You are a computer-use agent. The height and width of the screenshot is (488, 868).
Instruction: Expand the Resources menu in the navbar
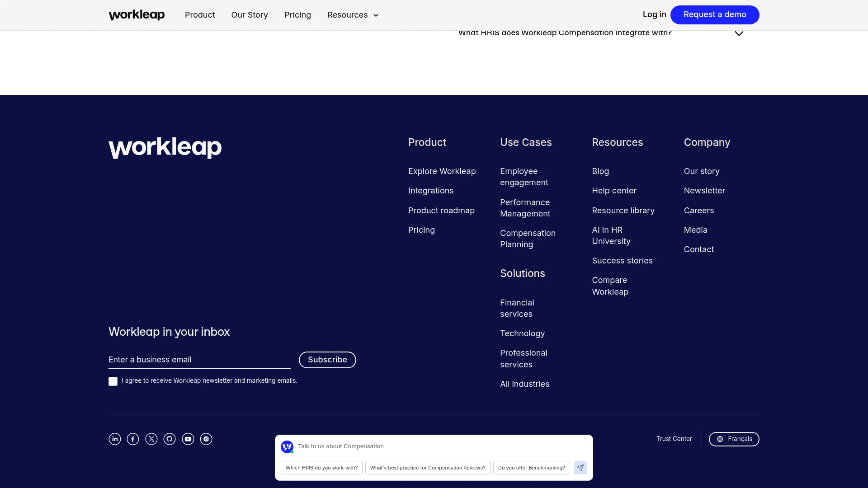(353, 15)
